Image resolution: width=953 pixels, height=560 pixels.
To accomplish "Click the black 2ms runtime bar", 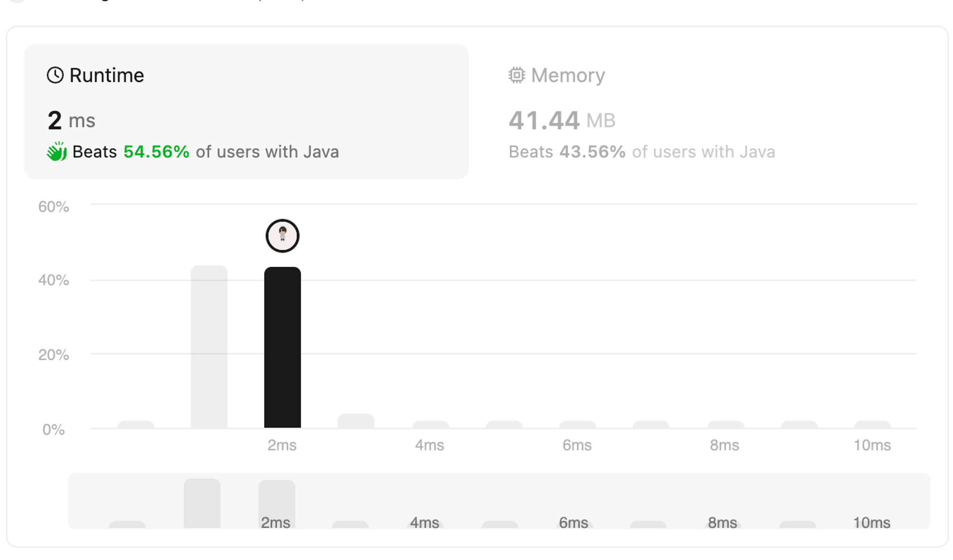I will click(x=283, y=348).
